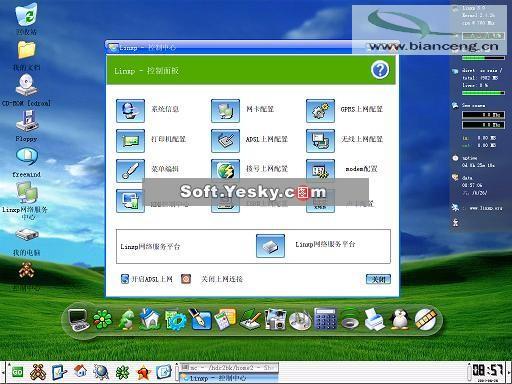Click the taskbar hide arrow at left edge

pos(3,372)
